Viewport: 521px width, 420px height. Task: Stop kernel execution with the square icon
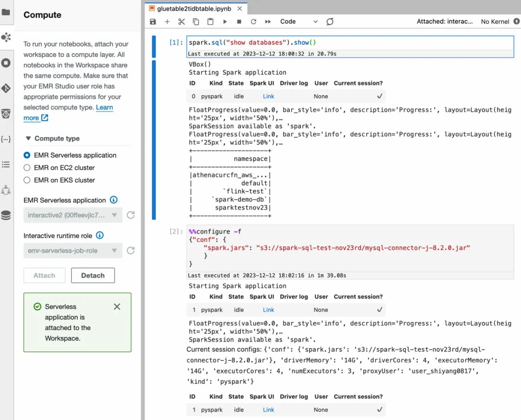[x=239, y=22]
